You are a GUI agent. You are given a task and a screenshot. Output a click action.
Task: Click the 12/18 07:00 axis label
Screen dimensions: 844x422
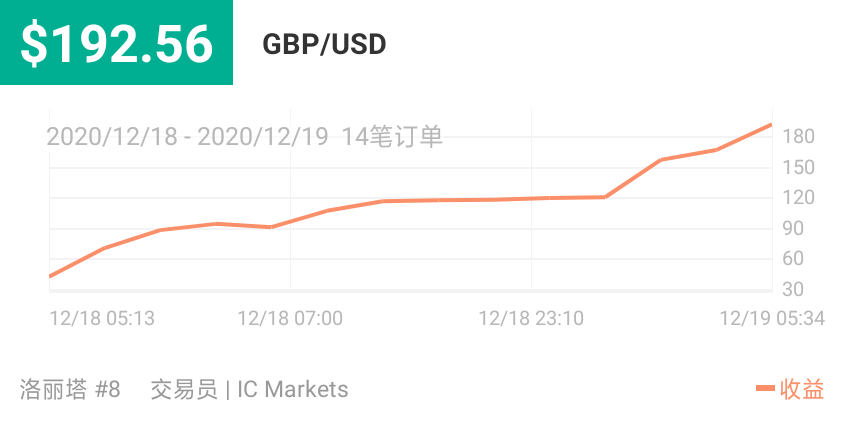pyautogui.click(x=290, y=318)
